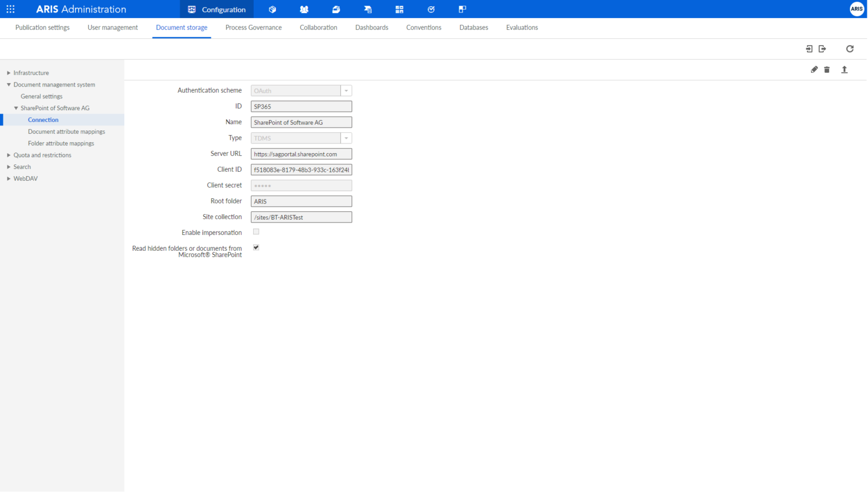The width and height of the screenshot is (868, 492).
Task: Click the Server URL input field
Action: click(x=301, y=154)
